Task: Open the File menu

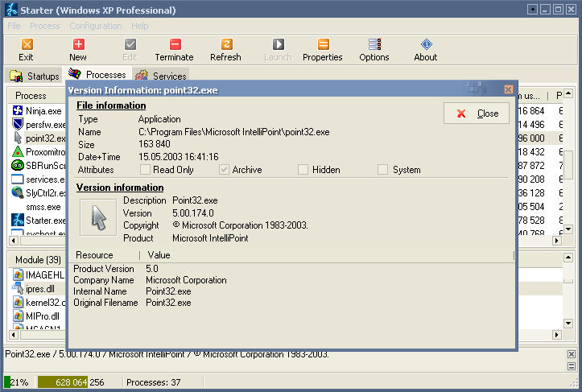Action: [x=14, y=26]
